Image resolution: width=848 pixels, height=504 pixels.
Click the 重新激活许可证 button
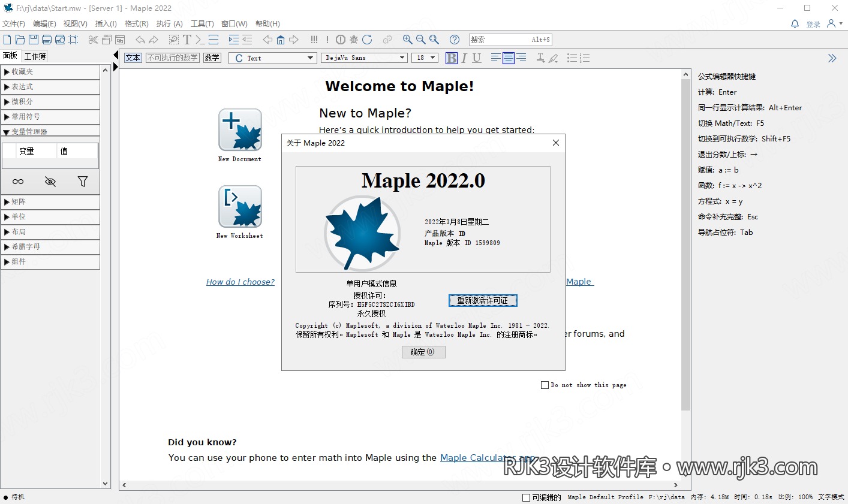483,301
